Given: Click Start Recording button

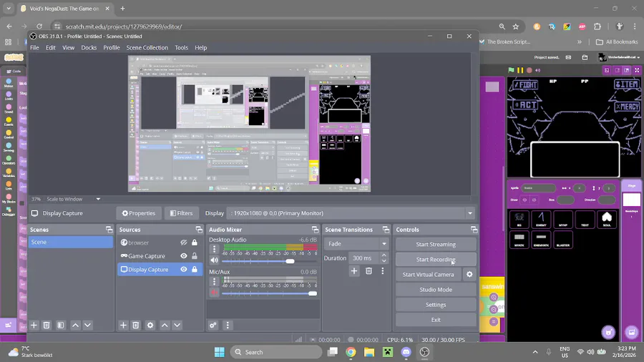Looking at the screenshot, I should click(436, 260).
